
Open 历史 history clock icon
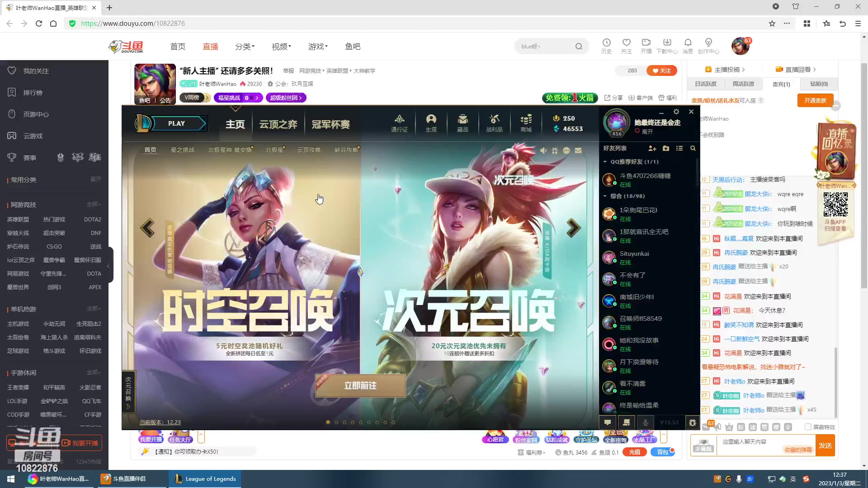606,46
